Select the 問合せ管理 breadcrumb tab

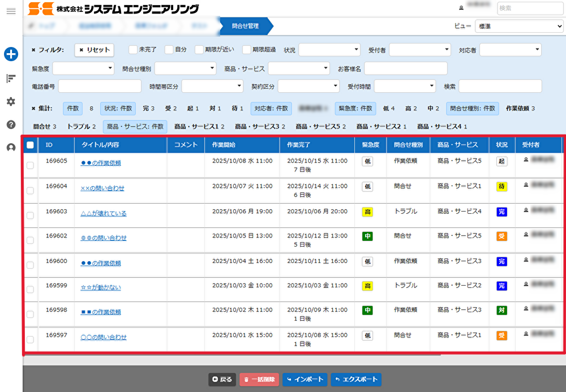[246, 26]
